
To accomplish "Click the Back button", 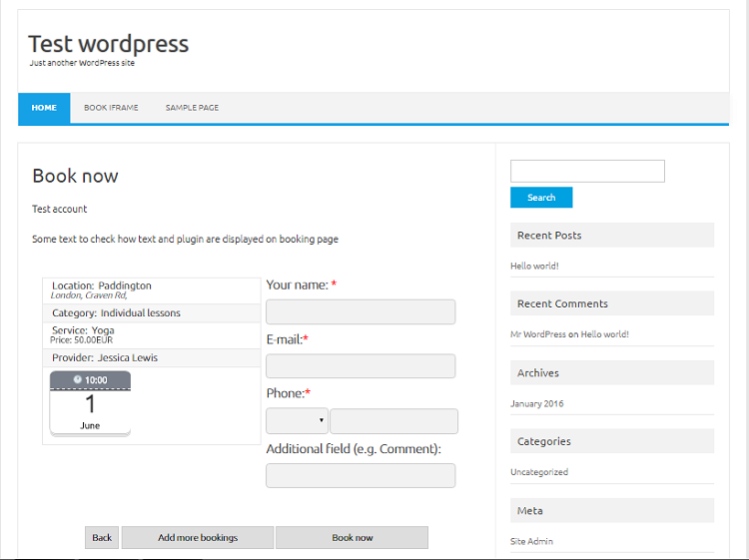I will click(x=102, y=537).
